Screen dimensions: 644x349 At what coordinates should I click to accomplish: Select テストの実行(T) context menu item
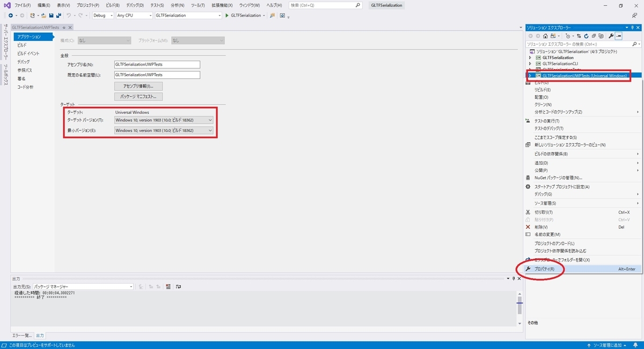582,121
